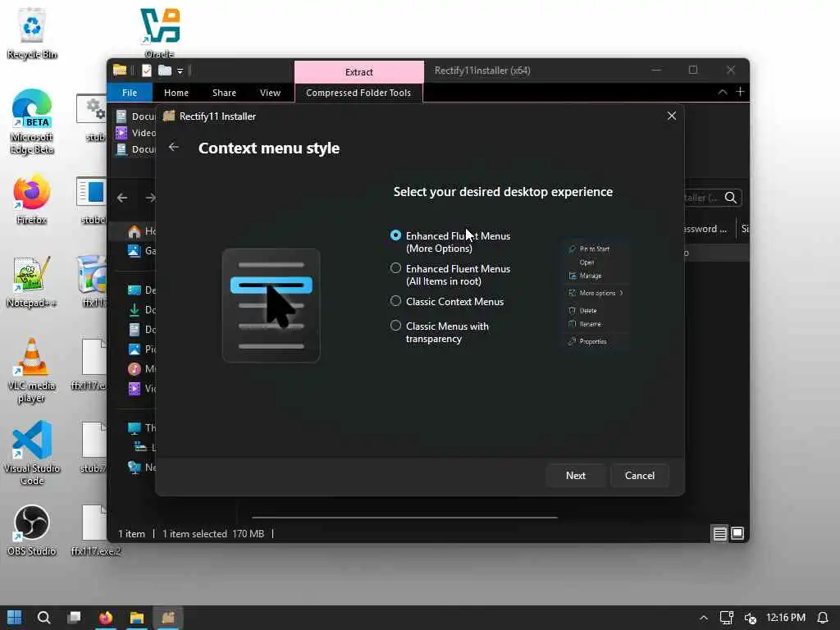Open the Share ribbon tab
The width and height of the screenshot is (840, 630).
click(224, 93)
